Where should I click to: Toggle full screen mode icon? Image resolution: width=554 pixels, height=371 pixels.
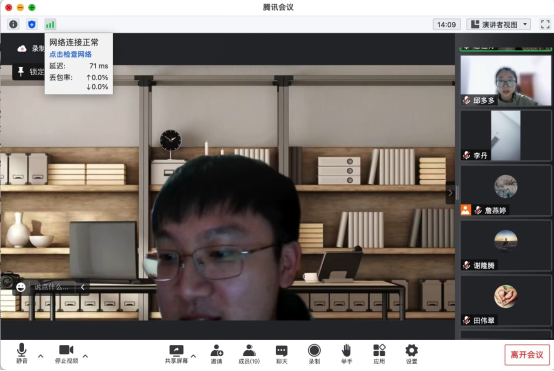click(x=545, y=24)
